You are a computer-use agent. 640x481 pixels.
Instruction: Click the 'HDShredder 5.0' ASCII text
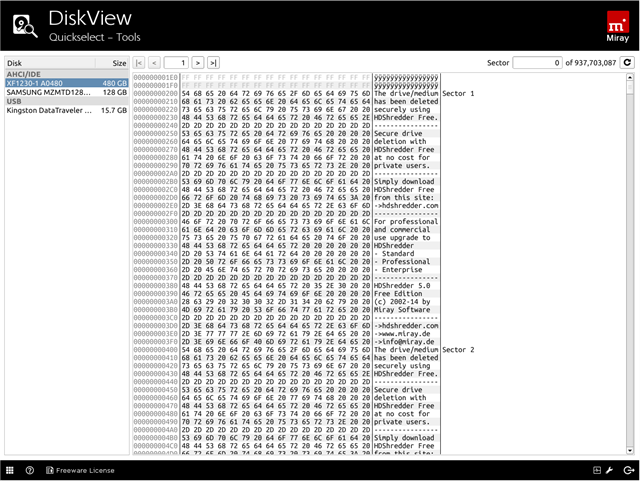pos(402,286)
